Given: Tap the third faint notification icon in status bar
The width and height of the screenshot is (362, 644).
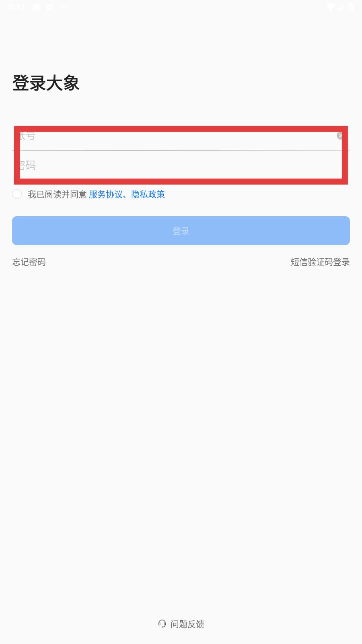Looking at the screenshot, I should (62, 7).
